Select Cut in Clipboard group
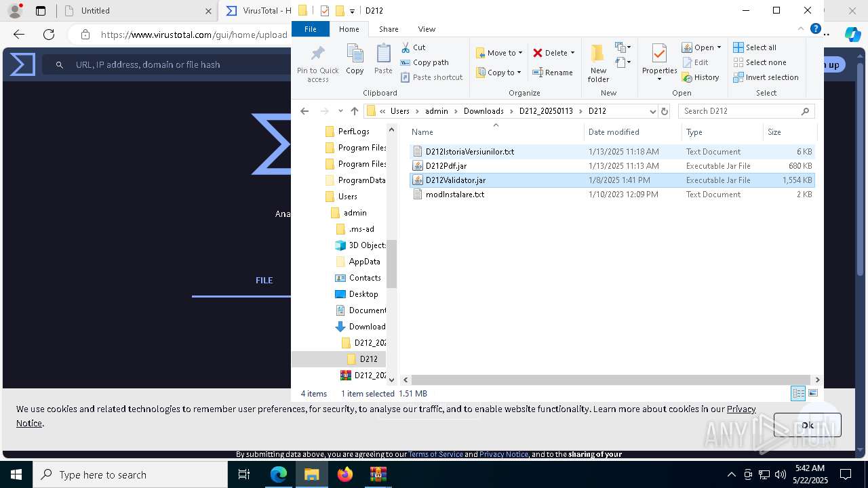Image resolution: width=868 pixels, height=488 pixels. point(413,47)
